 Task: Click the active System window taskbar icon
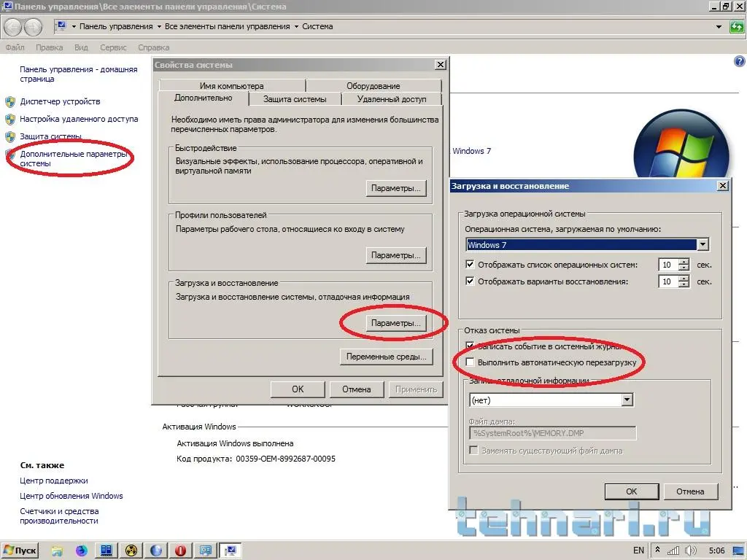tap(231, 551)
